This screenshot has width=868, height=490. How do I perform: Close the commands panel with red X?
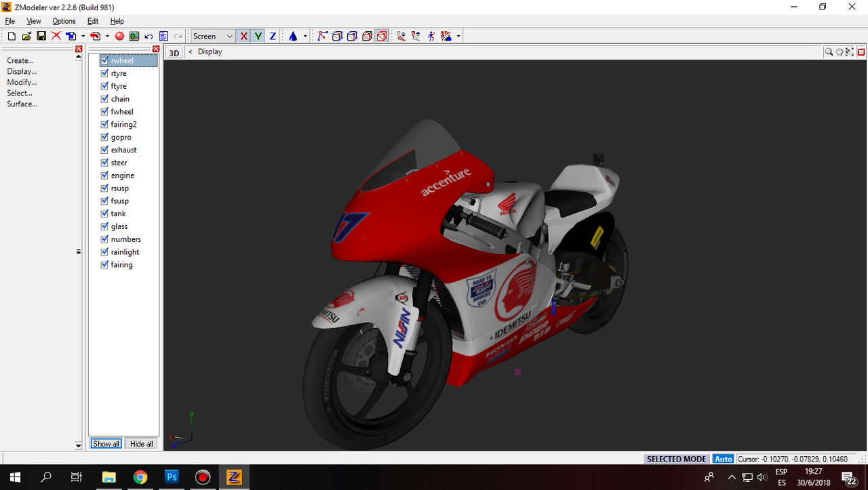click(79, 49)
